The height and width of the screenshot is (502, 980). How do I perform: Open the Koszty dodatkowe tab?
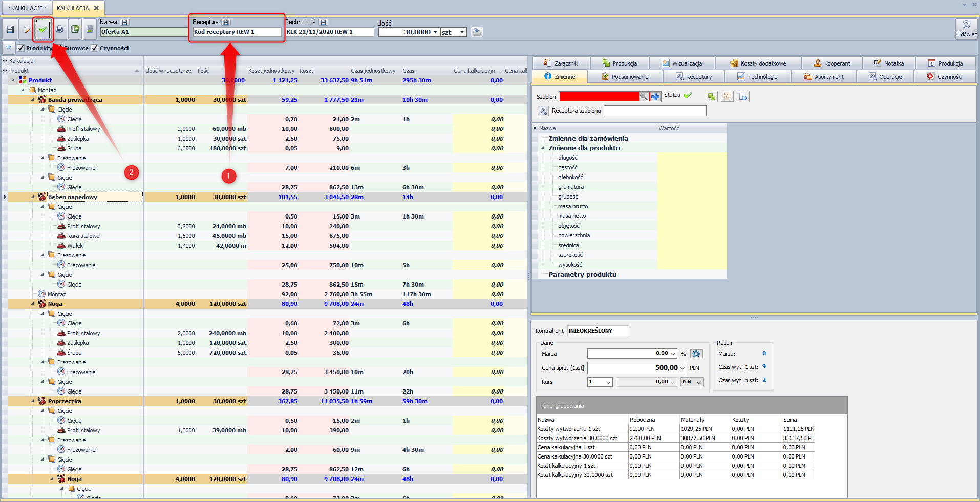[x=758, y=63]
